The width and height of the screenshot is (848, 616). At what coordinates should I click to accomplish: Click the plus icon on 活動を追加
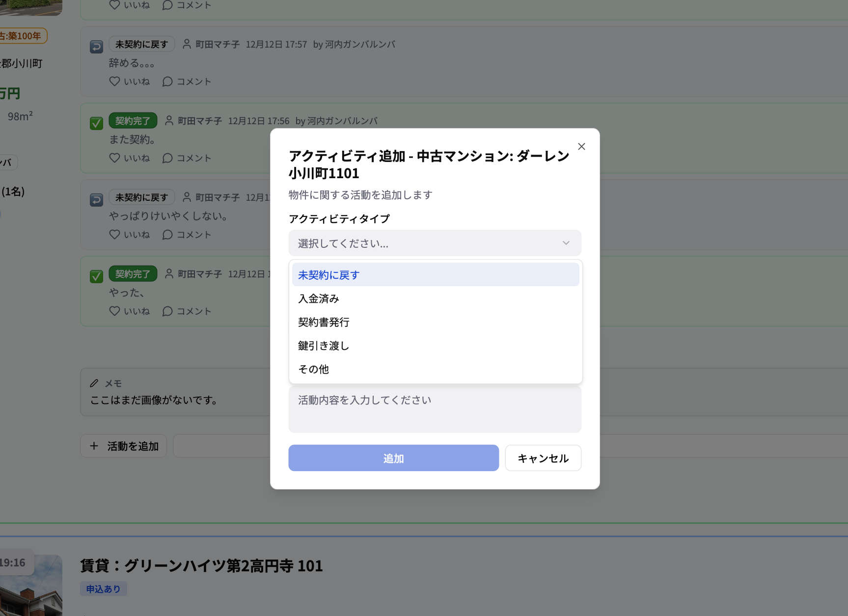(x=94, y=446)
